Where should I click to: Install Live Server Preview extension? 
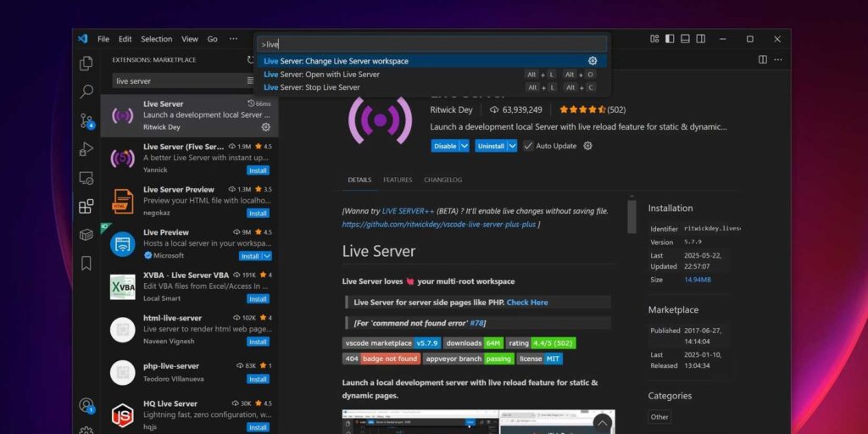pyautogui.click(x=258, y=213)
